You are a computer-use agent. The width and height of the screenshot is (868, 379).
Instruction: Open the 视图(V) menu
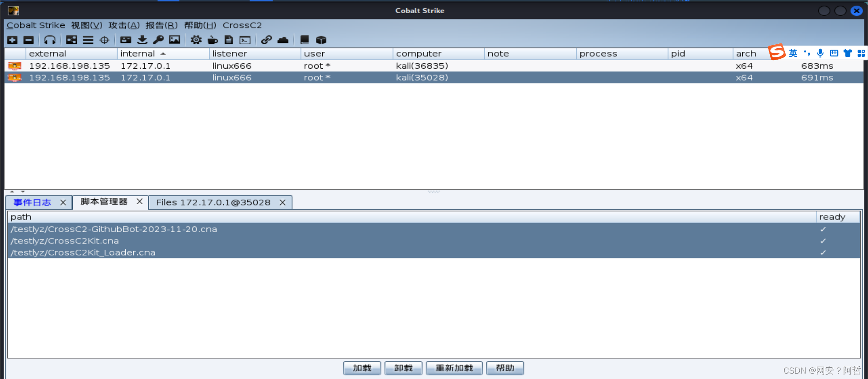click(87, 25)
